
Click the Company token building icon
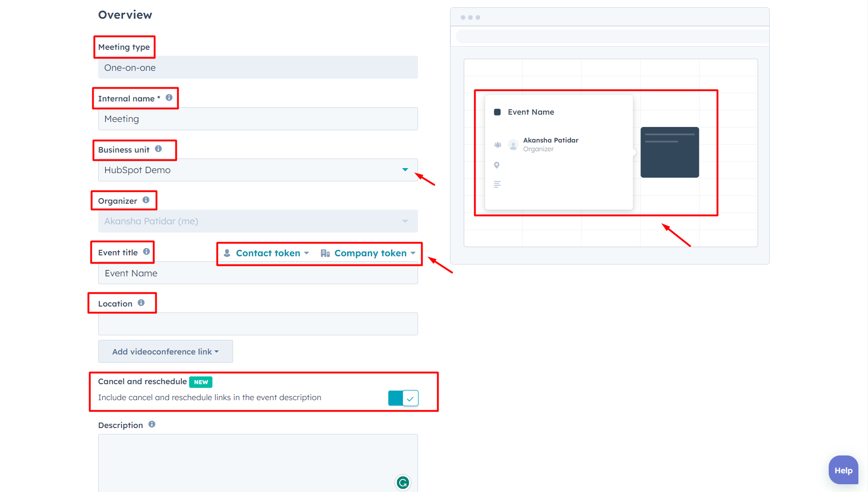pos(325,253)
